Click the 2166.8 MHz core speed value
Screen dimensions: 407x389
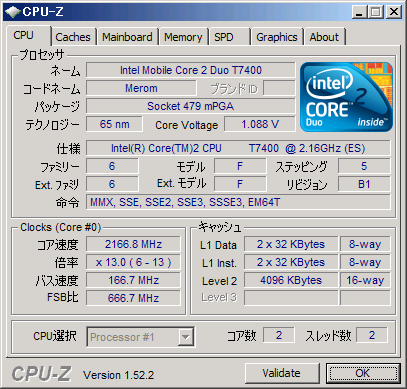[133, 244]
